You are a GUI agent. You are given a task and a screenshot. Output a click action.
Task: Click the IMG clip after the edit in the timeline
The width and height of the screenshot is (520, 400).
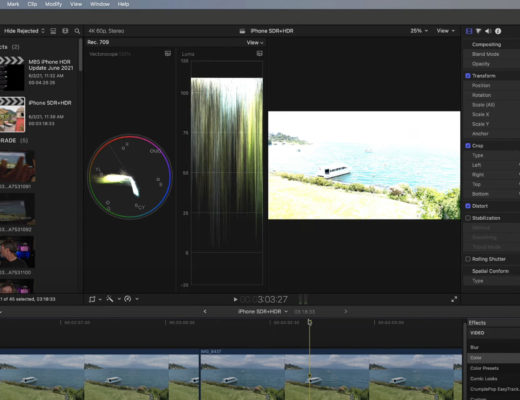(331, 375)
